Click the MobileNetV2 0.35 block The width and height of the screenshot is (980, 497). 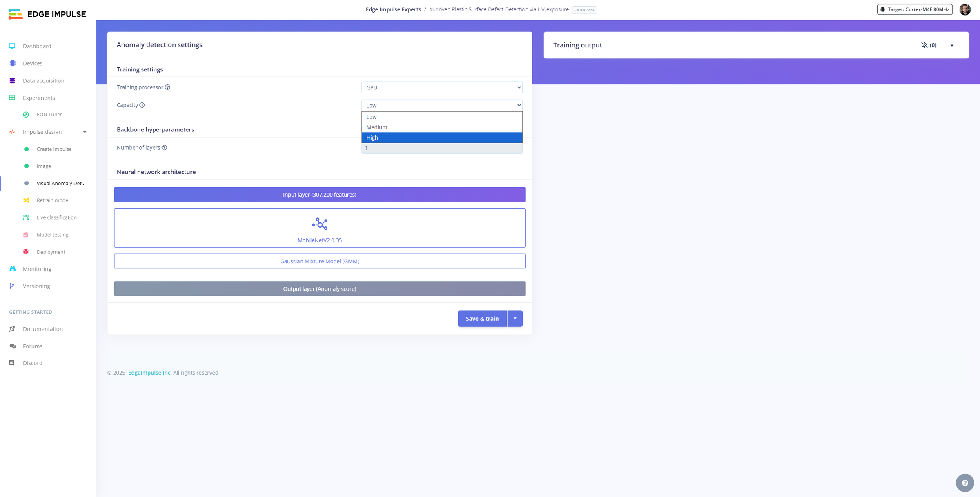[320, 228]
